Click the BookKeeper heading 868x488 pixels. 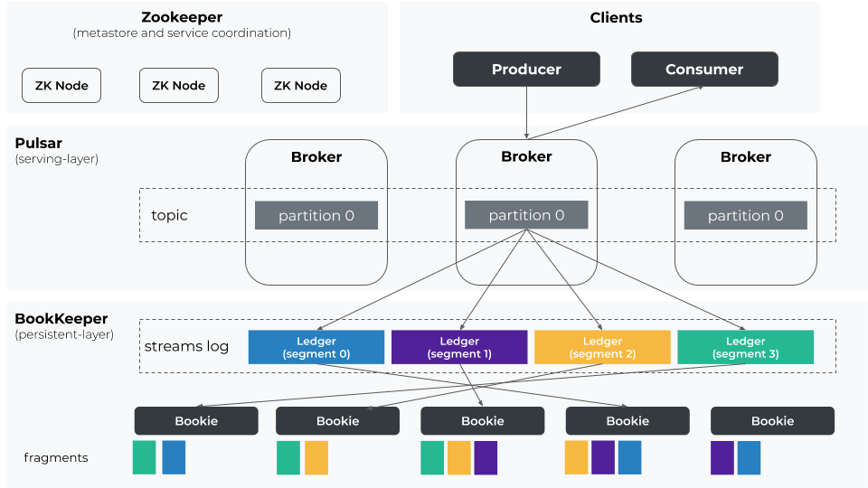[61, 319]
